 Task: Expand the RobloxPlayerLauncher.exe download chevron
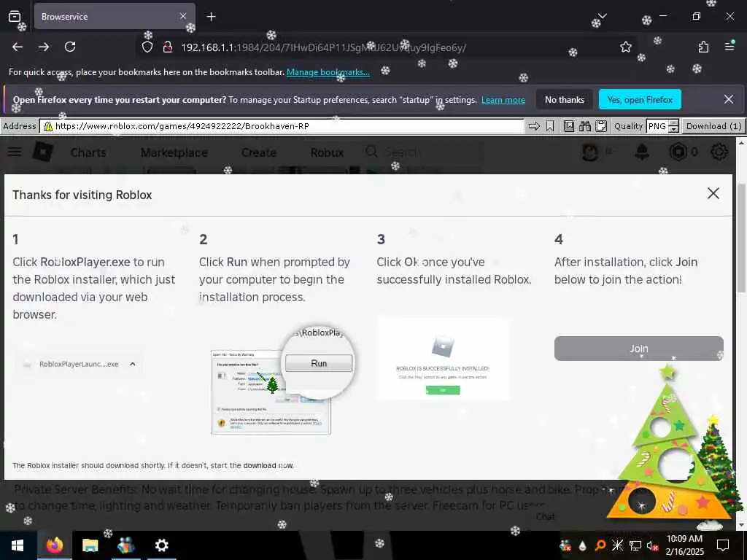(x=133, y=364)
